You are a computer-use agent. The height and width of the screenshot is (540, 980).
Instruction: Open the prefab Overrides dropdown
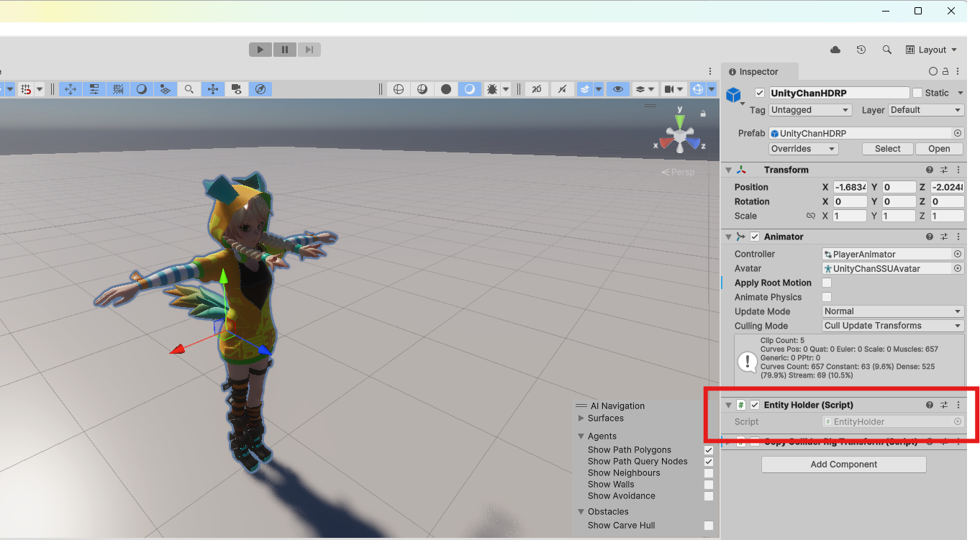(803, 149)
